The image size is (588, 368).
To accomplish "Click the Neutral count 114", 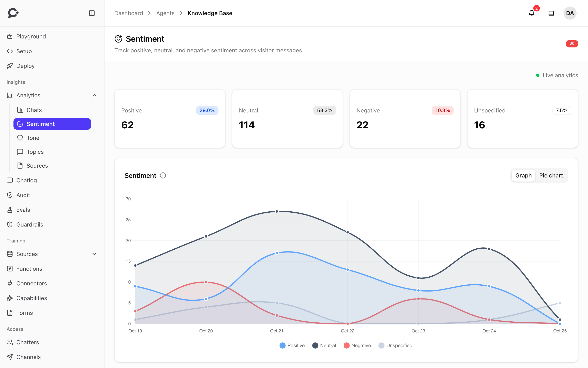I will (x=247, y=125).
